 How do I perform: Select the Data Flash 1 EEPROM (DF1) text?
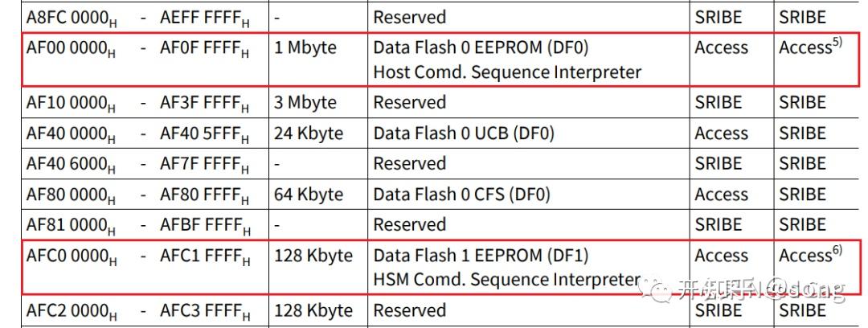pyautogui.click(x=481, y=256)
